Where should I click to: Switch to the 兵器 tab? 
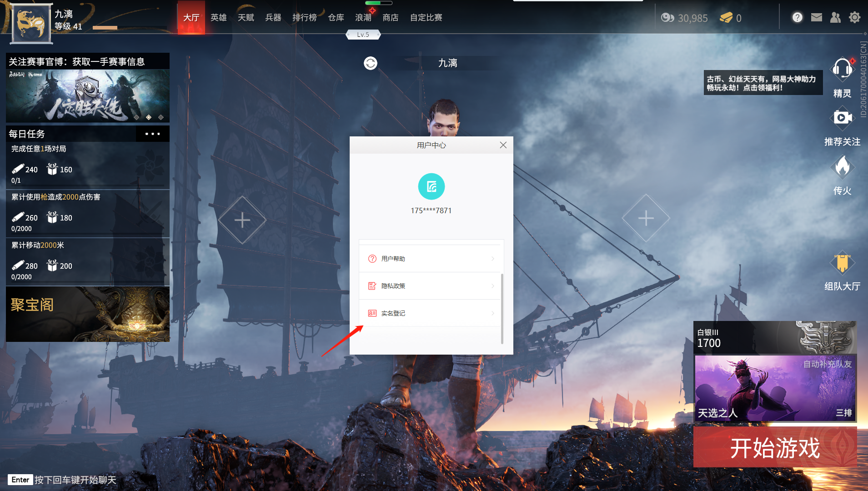tap(273, 17)
